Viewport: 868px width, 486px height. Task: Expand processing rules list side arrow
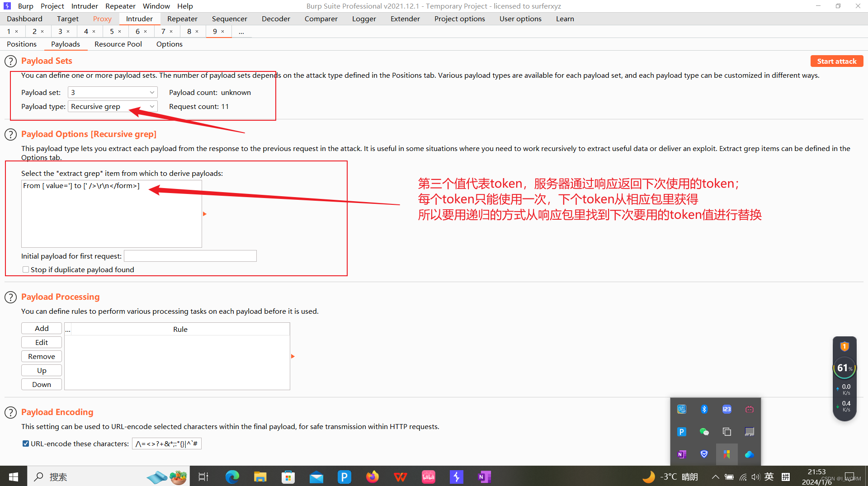[292, 356]
